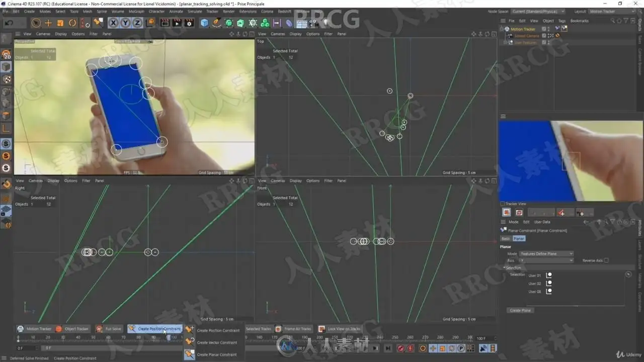Image resolution: width=644 pixels, height=362 pixels.
Task: Open the Top viewport Display menu
Action: (295, 34)
